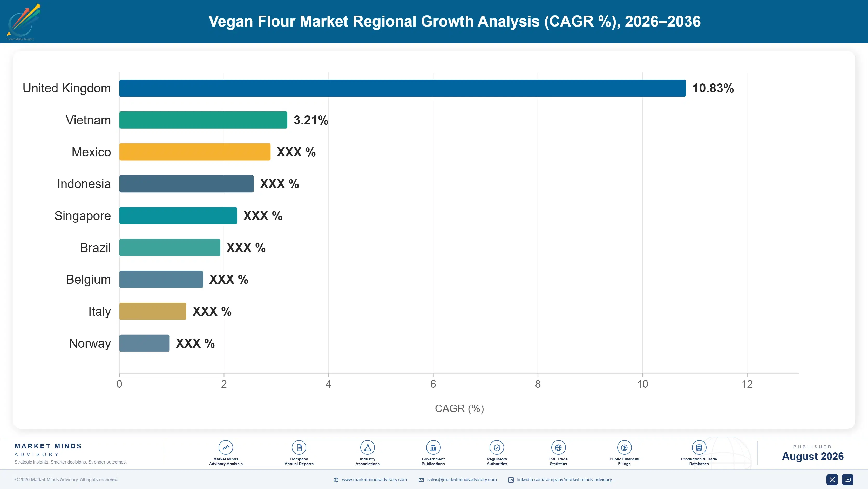Click the Regulatory Authorities shield icon
Screen dimensions: 868x489
497,447
